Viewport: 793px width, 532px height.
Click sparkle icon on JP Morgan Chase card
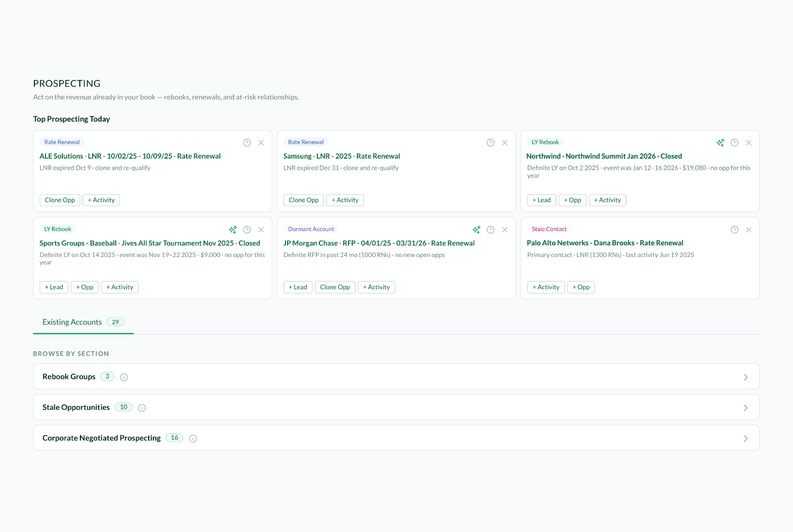(x=476, y=230)
